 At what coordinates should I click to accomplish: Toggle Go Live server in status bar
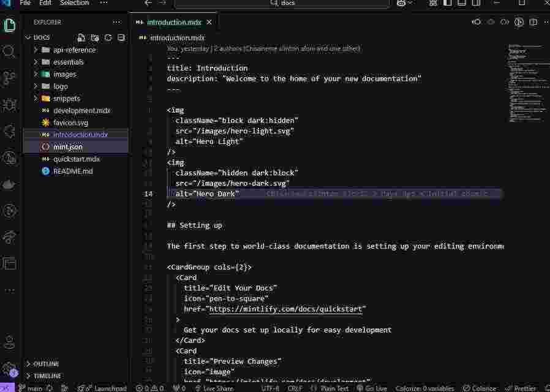click(372, 388)
